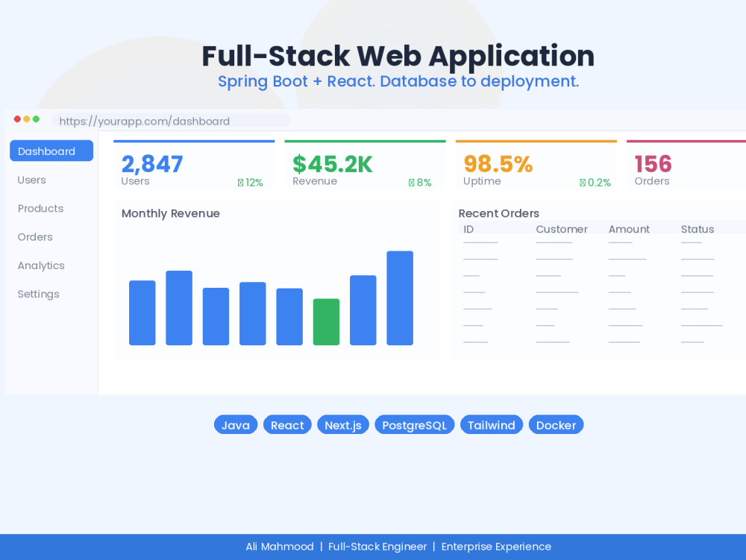The image size is (746, 560).
Task: Open the Products sidebar section
Action: point(40,208)
